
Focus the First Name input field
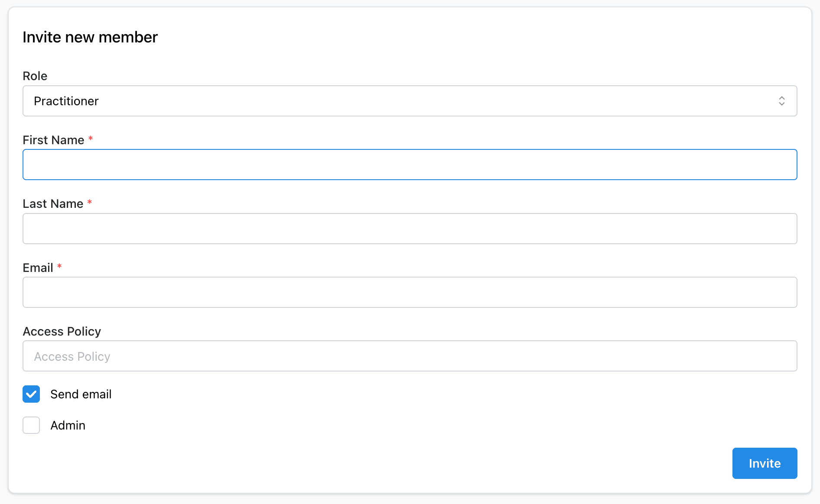click(x=409, y=165)
